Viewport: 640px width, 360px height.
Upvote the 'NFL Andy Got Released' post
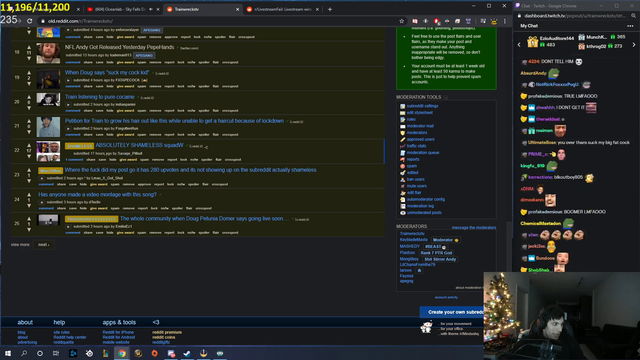[x=29, y=47]
